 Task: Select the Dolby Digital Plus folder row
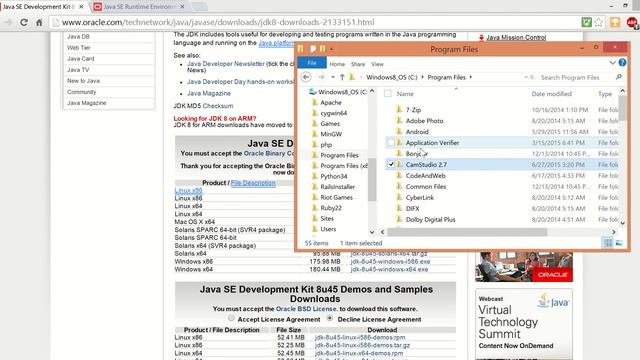pyautogui.click(x=502, y=219)
